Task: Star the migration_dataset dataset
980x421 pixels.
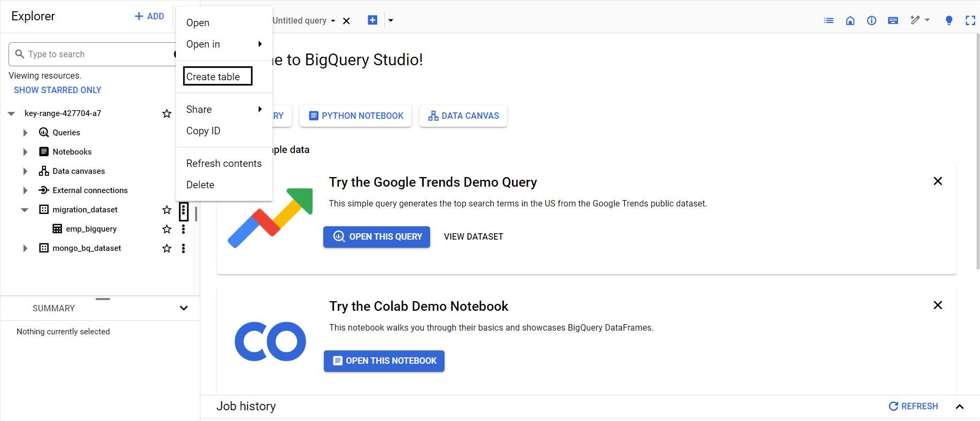Action: [x=167, y=210]
